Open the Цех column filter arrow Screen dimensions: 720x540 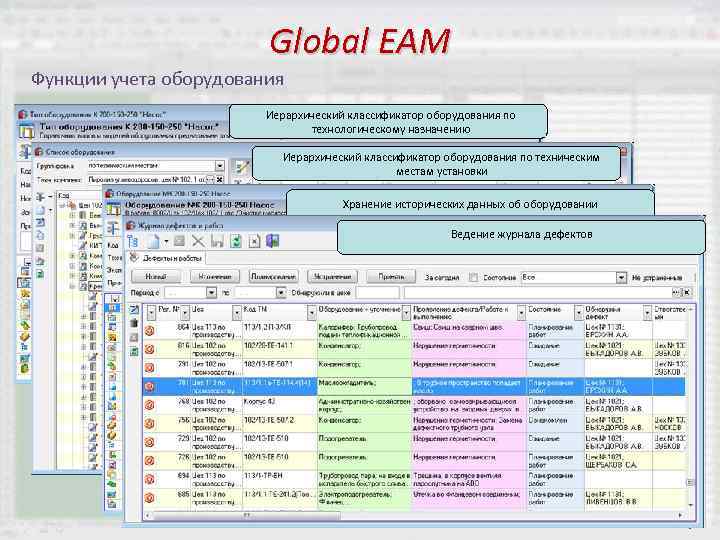[x=237, y=313]
